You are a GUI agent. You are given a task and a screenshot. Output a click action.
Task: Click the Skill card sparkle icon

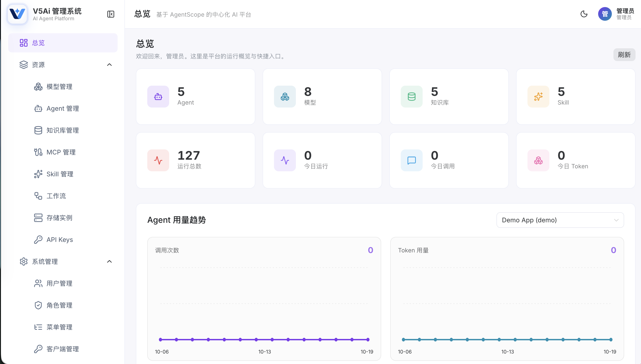538,97
